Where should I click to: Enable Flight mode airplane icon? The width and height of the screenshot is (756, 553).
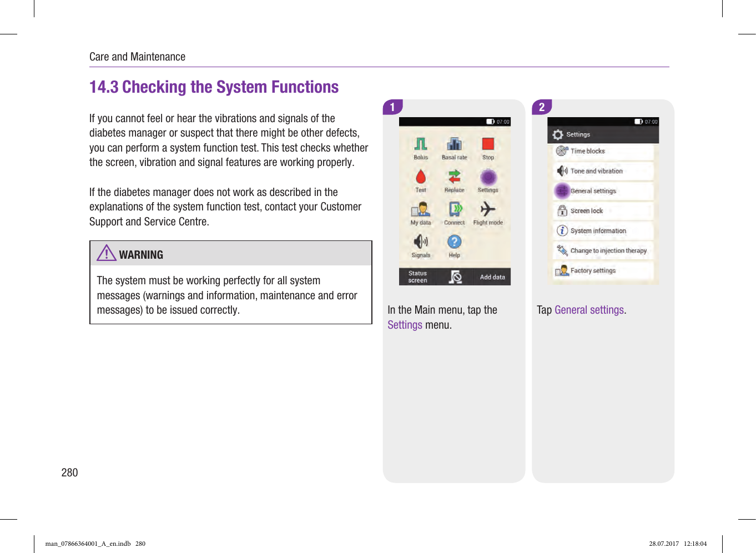[x=488, y=209]
